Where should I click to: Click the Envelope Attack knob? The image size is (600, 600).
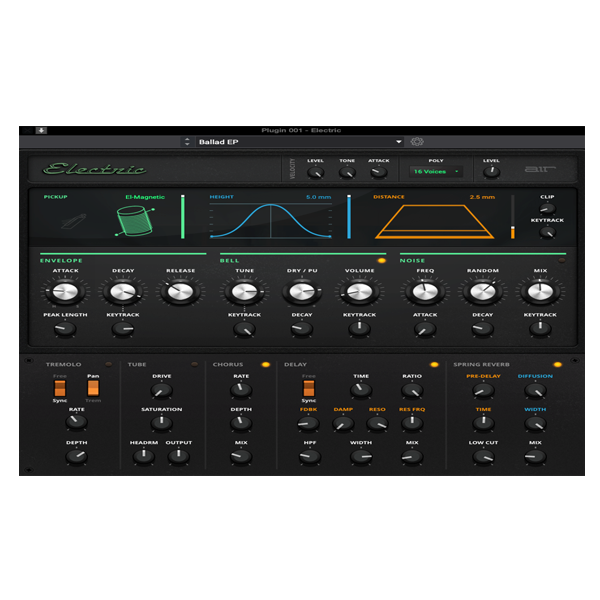65,292
